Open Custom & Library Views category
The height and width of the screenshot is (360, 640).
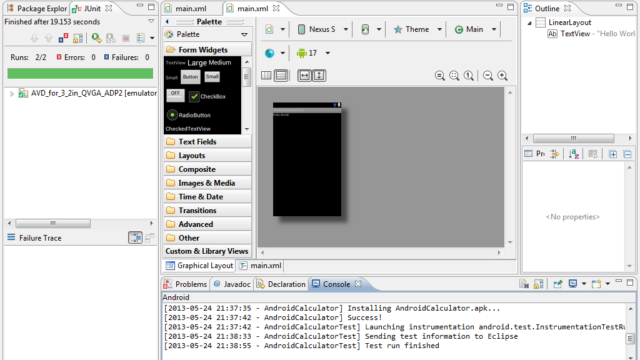pos(207,251)
